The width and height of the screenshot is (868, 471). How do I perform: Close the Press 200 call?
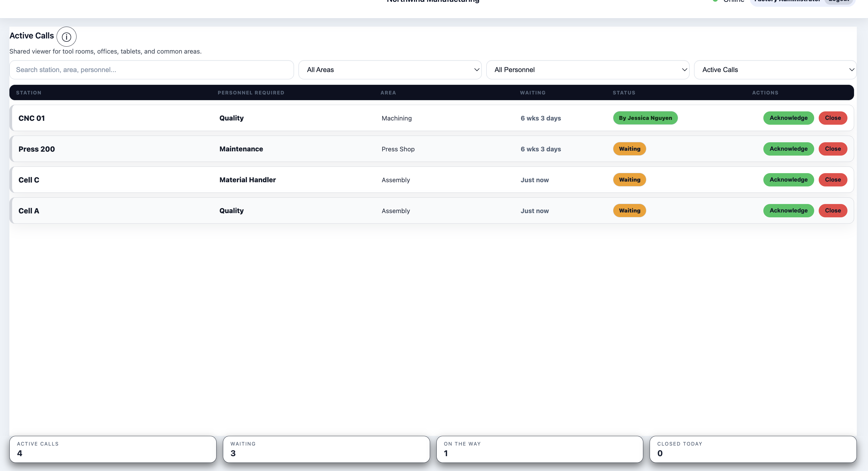click(x=833, y=149)
